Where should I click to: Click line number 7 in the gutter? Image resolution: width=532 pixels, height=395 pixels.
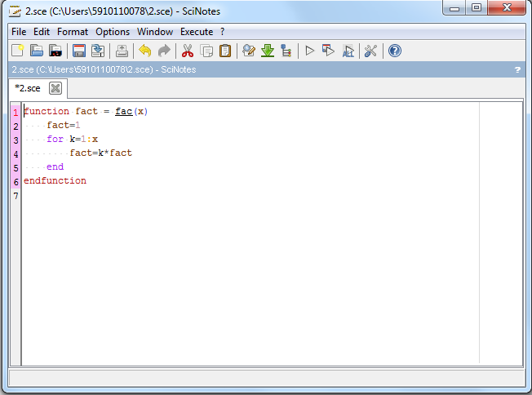16,196
